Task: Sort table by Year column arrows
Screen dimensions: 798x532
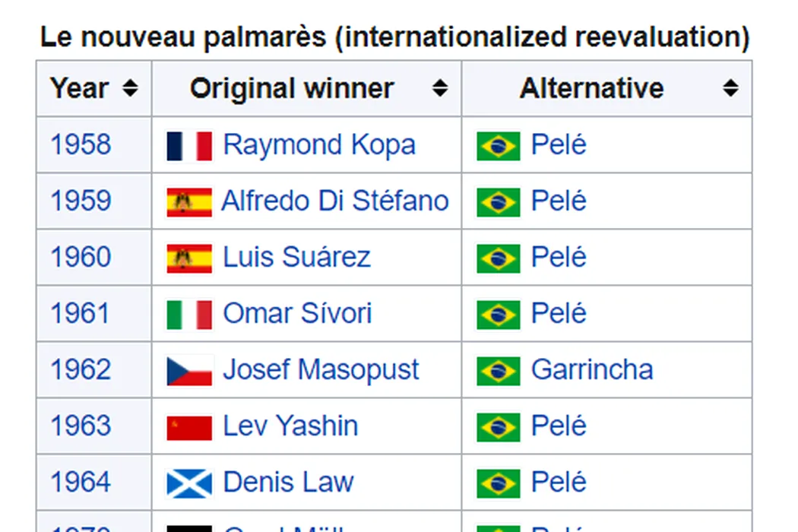Action: pos(130,88)
